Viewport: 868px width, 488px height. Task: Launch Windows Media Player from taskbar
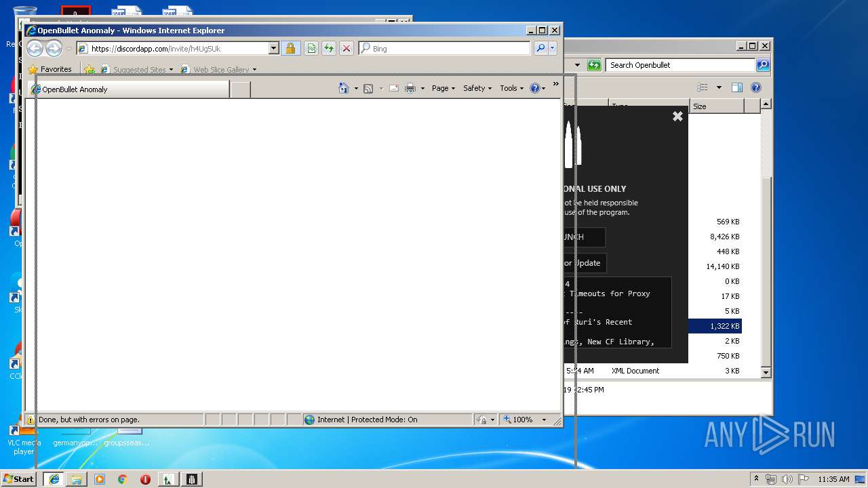(x=100, y=479)
